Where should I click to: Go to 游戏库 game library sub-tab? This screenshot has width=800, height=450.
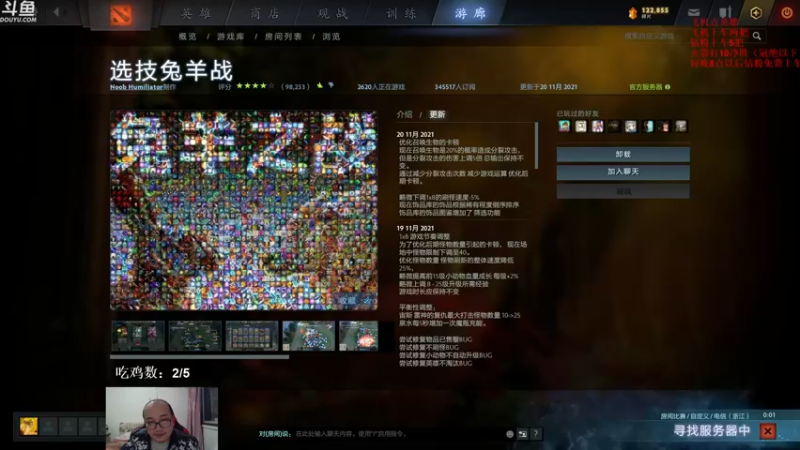click(231, 37)
